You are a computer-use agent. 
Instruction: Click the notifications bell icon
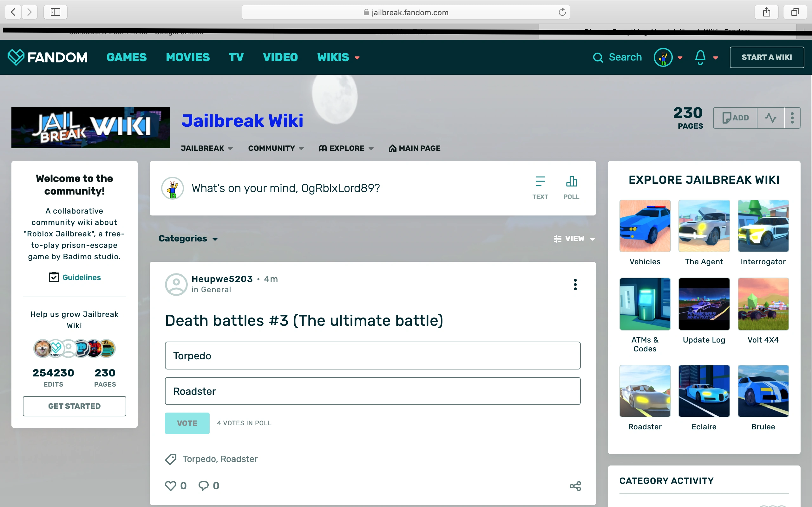[700, 57]
